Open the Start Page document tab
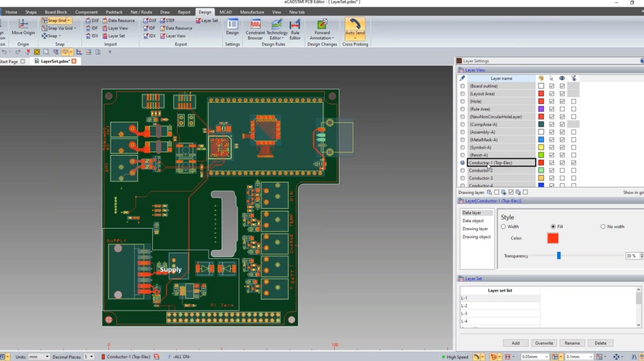Image resolution: width=644 pixels, height=361 pixels. coord(10,62)
